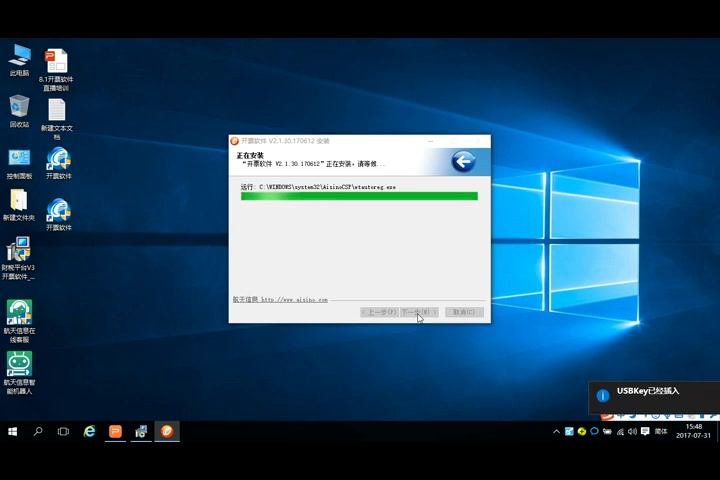Launch Internet Explorer from the taskbar
Image resolution: width=720 pixels, height=480 pixels.
click(90, 431)
